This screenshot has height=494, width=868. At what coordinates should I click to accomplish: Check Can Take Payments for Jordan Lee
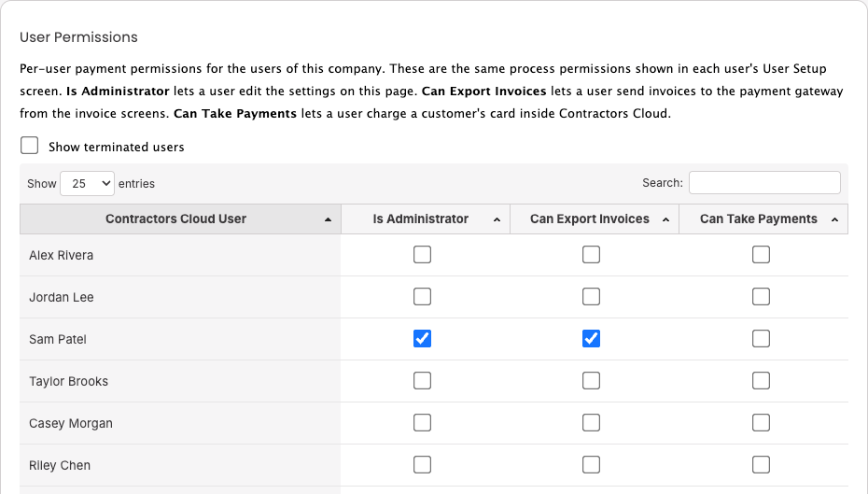tap(762, 297)
